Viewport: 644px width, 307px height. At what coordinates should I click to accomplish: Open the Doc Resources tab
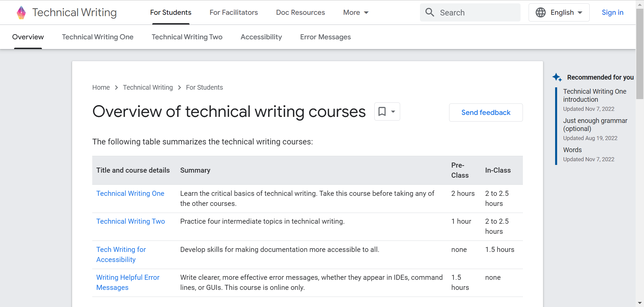click(300, 12)
